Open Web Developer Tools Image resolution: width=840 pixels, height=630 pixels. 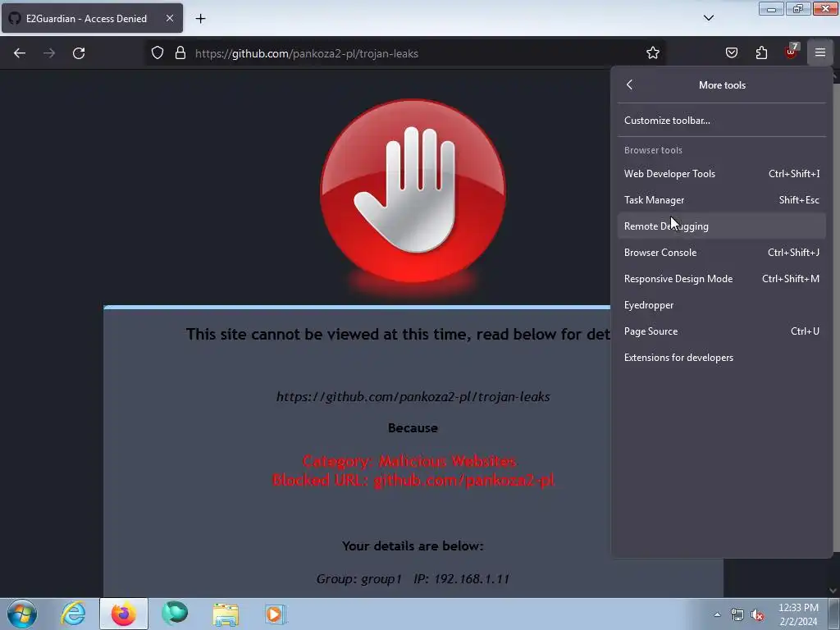point(722,174)
